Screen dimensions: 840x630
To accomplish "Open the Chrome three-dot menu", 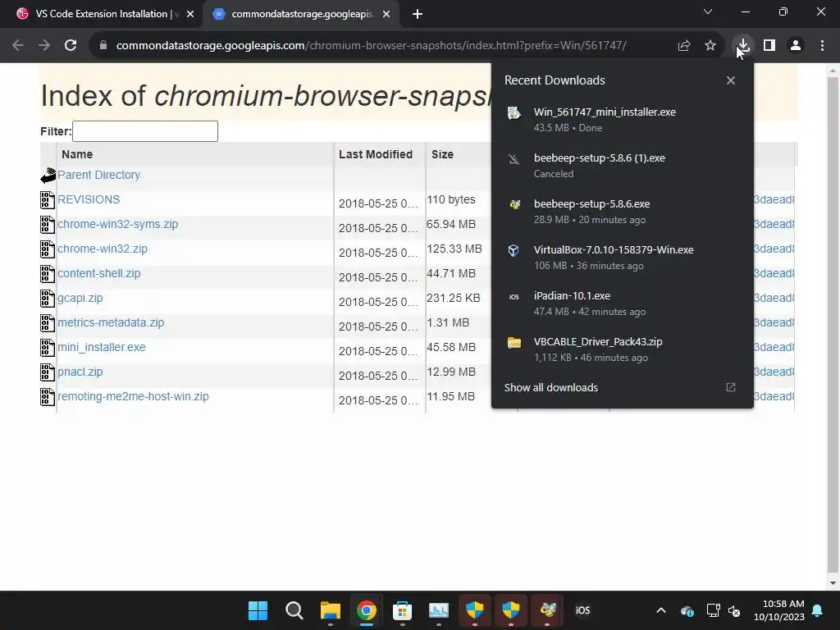I will [822, 46].
